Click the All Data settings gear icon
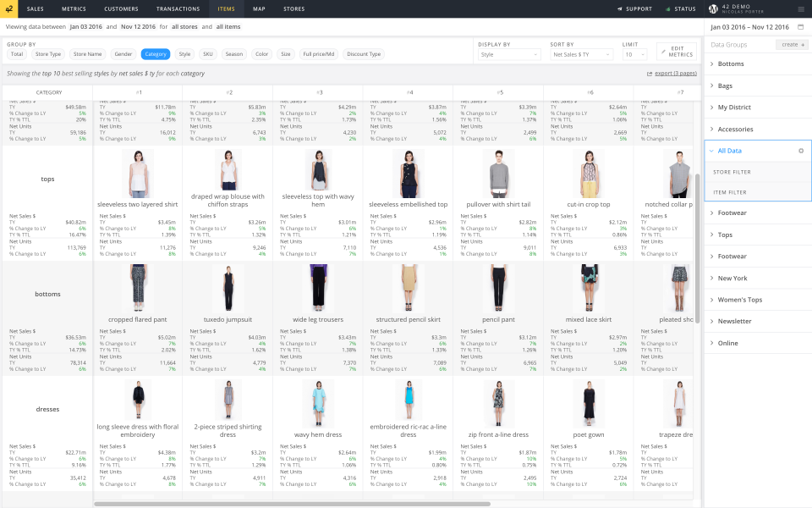812x508 pixels. 801,151
